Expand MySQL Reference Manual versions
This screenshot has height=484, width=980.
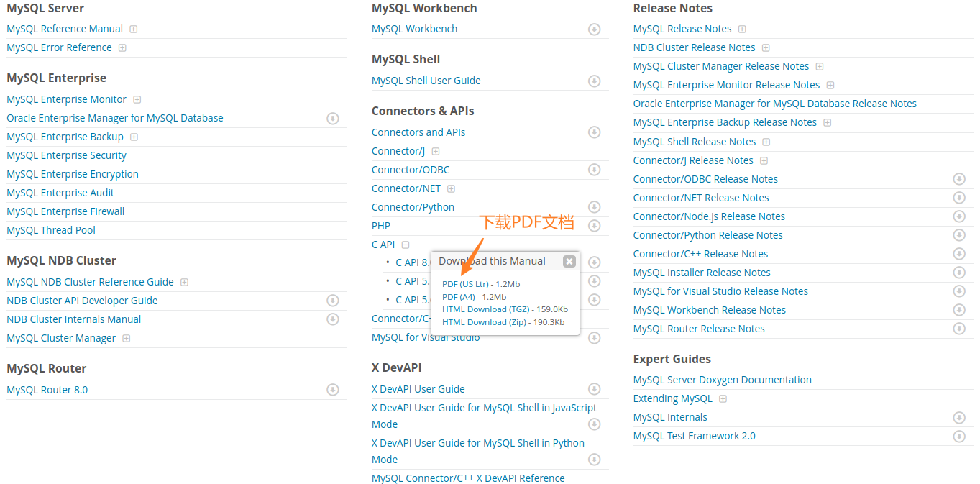(133, 29)
